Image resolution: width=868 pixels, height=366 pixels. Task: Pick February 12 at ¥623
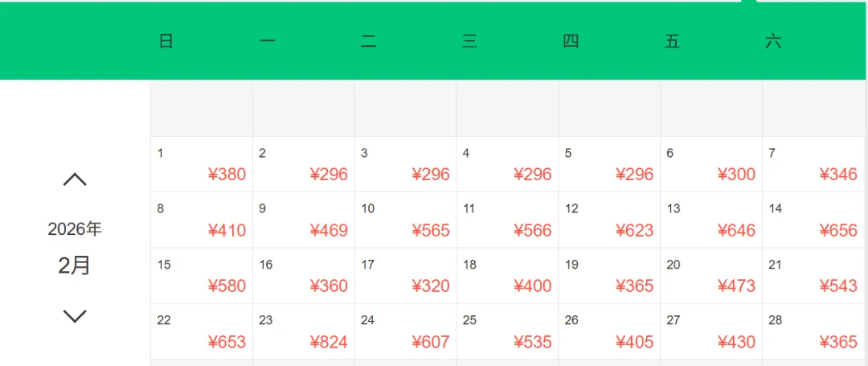609,220
